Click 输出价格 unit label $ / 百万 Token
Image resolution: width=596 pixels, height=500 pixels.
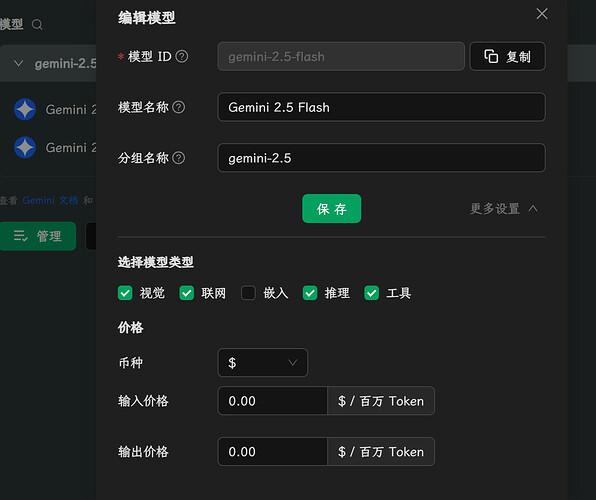coord(381,452)
